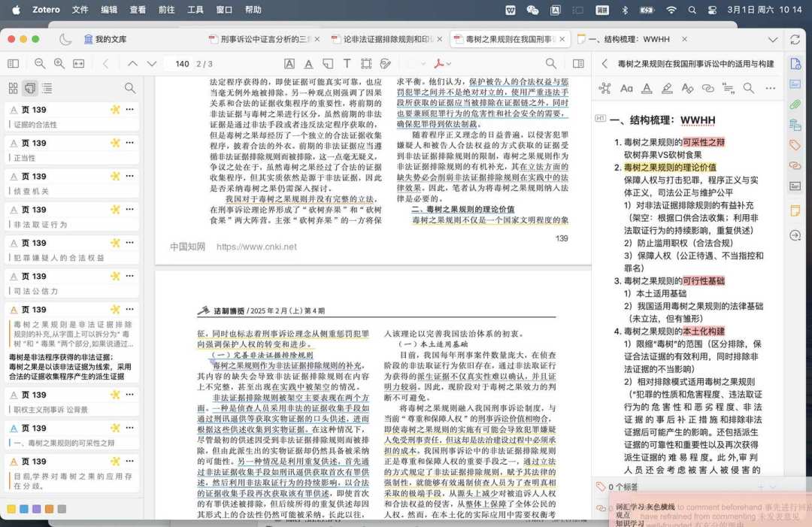Insert citation in note editor
Image resolution: width=812 pixels, height=527 pixels.
click(x=728, y=88)
